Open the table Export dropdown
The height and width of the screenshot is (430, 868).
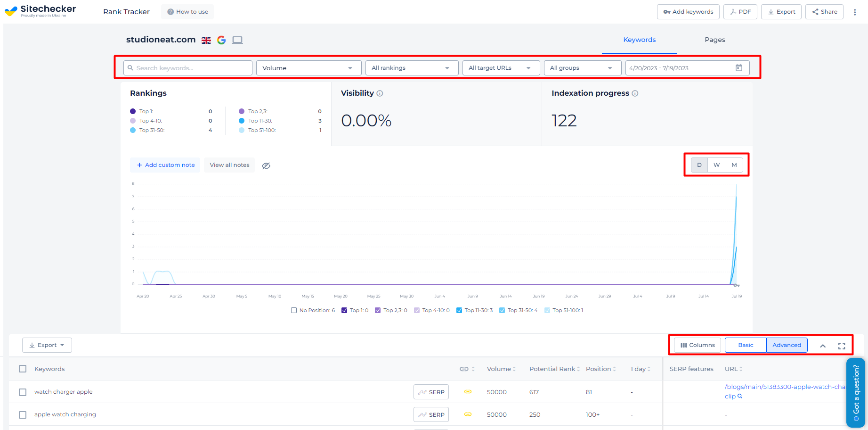click(x=47, y=345)
